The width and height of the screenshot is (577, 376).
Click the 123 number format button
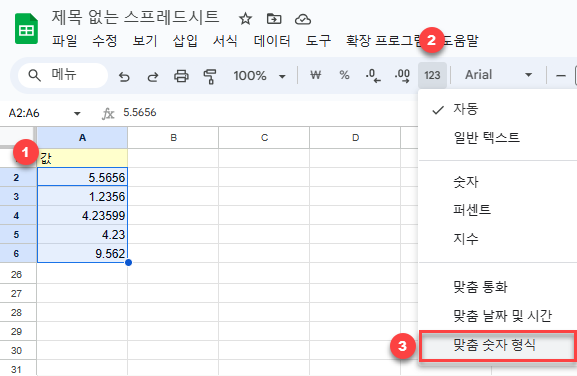(432, 75)
